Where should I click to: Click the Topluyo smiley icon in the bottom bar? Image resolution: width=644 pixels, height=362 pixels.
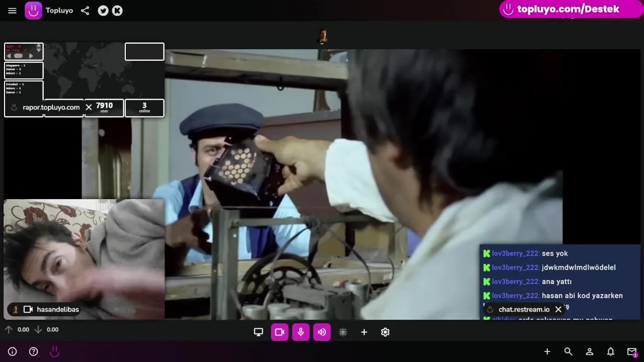pyautogui.click(x=55, y=351)
